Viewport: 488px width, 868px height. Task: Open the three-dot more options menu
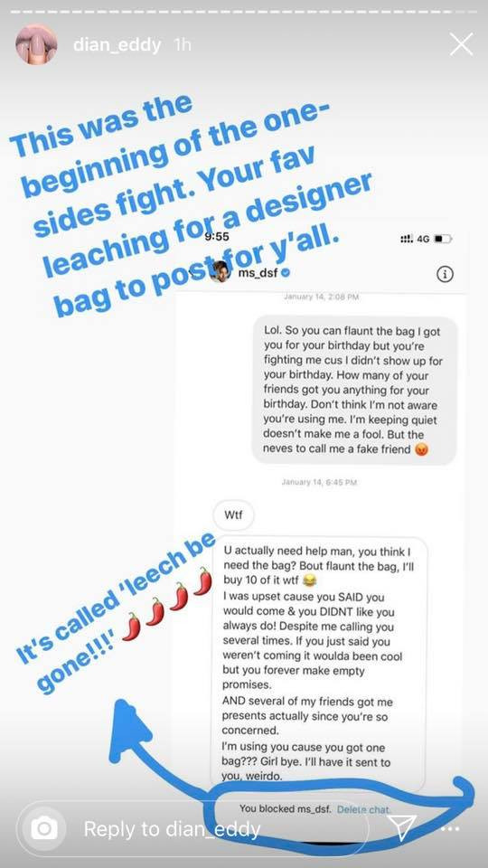pos(450,829)
